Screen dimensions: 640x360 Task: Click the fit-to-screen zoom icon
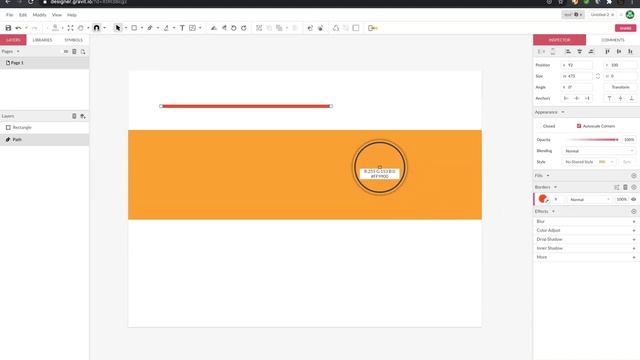pos(71,28)
